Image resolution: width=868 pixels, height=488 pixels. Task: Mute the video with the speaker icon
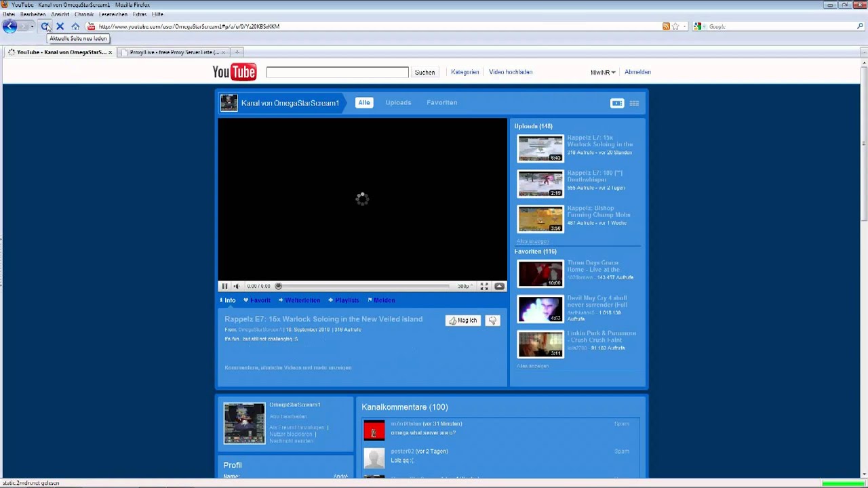(x=236, y=286)
